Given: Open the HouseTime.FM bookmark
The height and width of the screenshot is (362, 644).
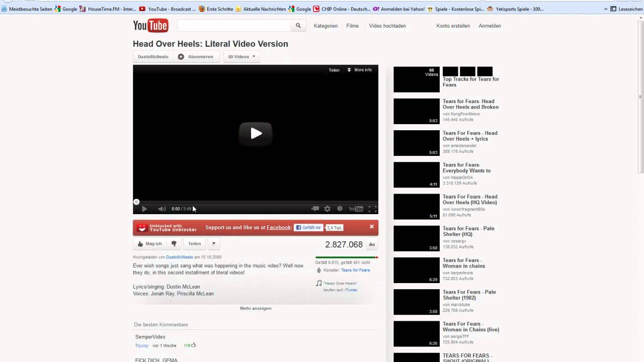Looking at the screenshot, I should pos(108,9).
